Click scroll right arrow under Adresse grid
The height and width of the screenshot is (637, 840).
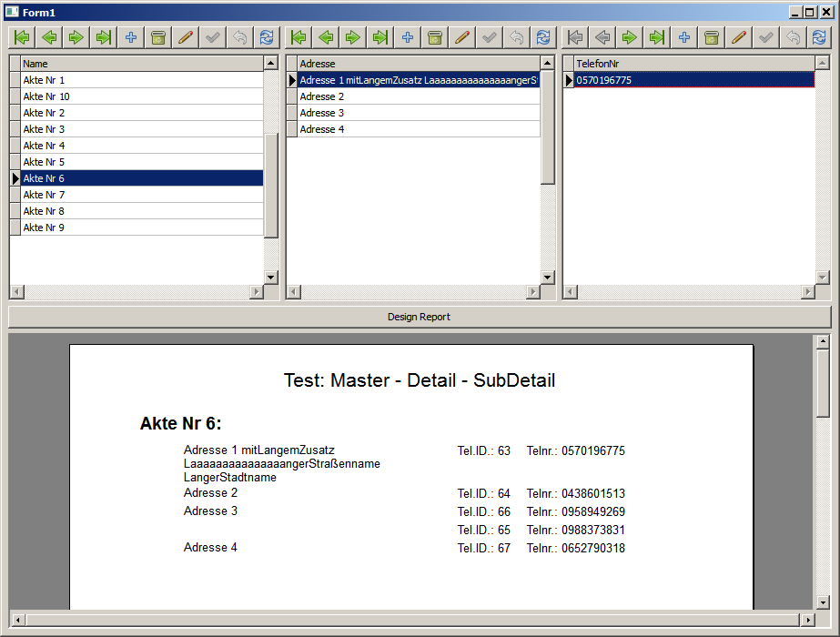(533, 292)
